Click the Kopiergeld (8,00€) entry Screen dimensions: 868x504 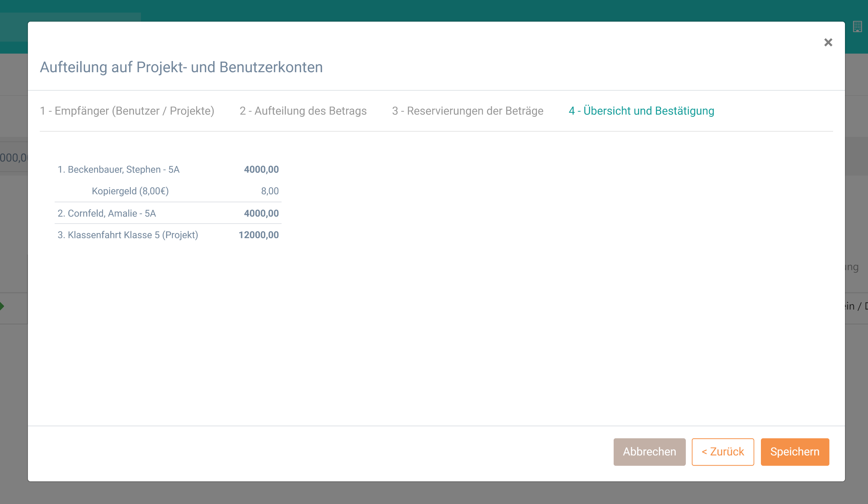(x=130, y=191)
